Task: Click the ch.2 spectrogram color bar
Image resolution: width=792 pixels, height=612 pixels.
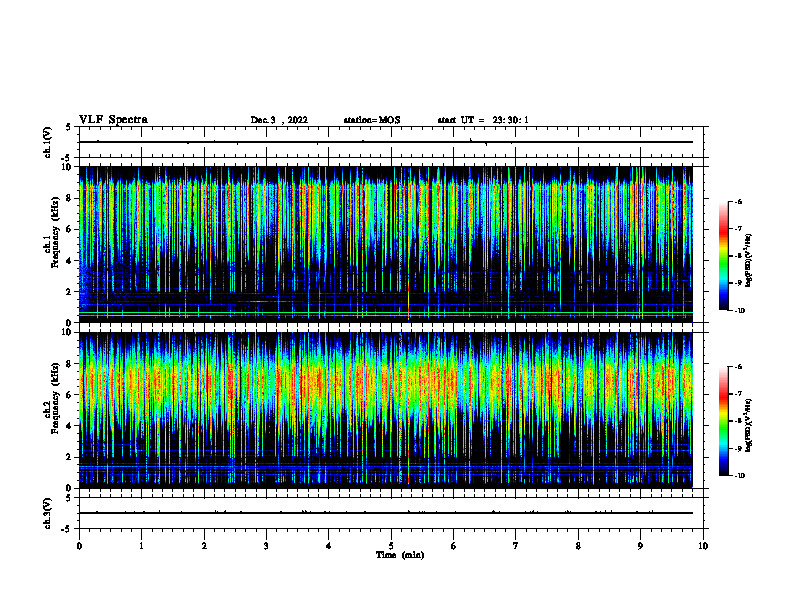Action: tap(723, 421)
